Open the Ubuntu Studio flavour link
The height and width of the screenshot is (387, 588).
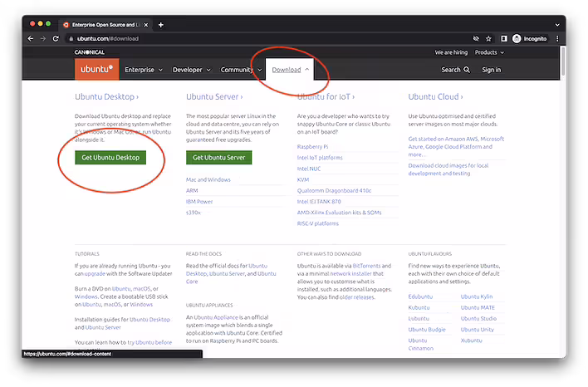tap(478, 318)
